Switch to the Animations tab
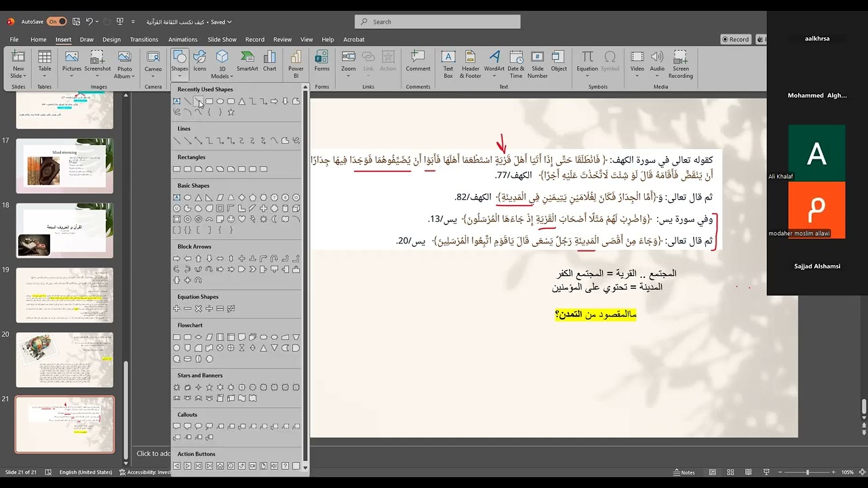Screen dimensions: 868x488 click(x=183, y=39)
